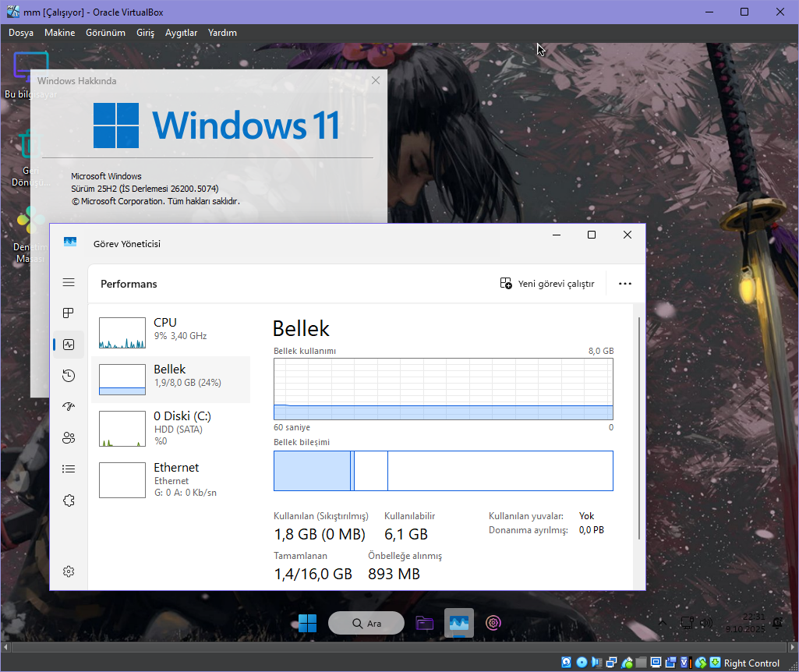Click VirtualBox display monitor indicator
This screenshot has height=672, width=799.
[656, 663]
